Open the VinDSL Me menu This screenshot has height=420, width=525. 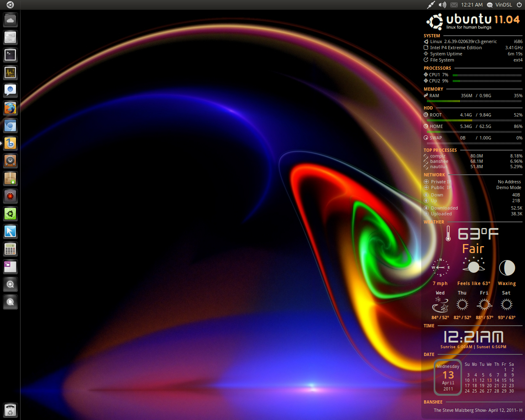coord(499,5)
